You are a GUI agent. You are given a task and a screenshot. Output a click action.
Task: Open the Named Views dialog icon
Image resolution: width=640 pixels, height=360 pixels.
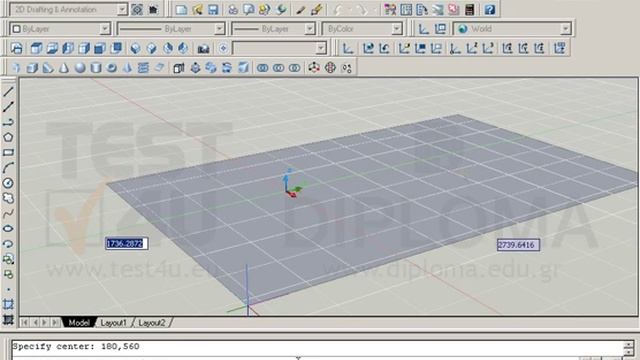17,48
